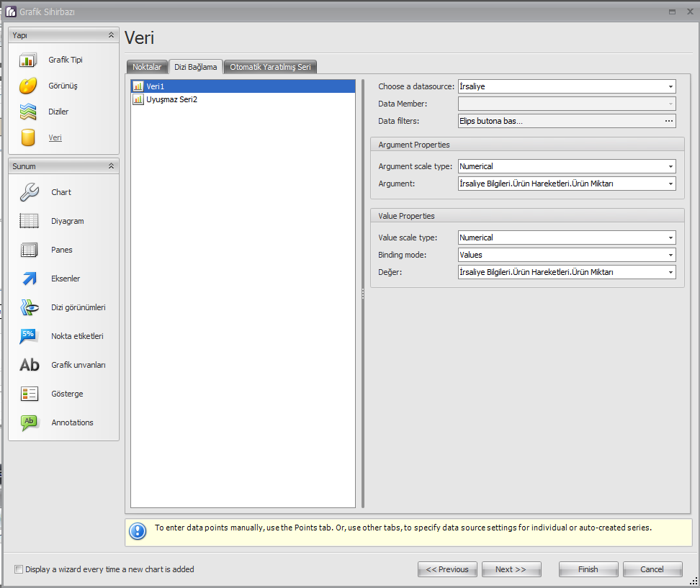Screen dimensions: 700x588
Task: Click the << Previous button
Action: point(447,569)
